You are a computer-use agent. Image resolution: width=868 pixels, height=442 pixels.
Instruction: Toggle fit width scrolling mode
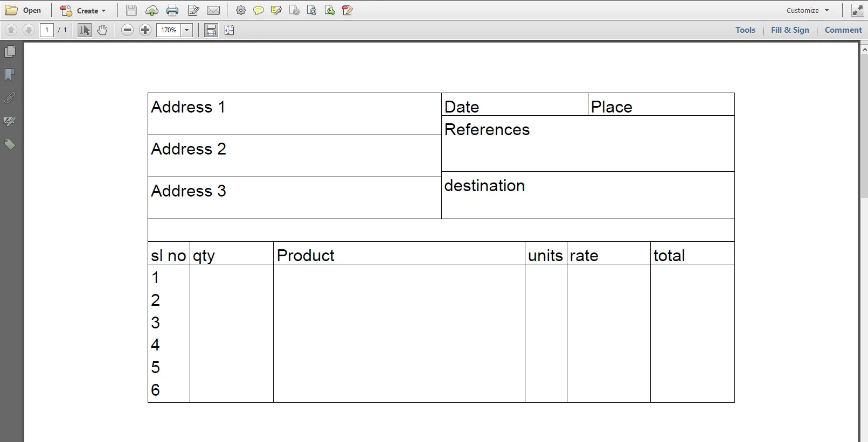[211, 30]
